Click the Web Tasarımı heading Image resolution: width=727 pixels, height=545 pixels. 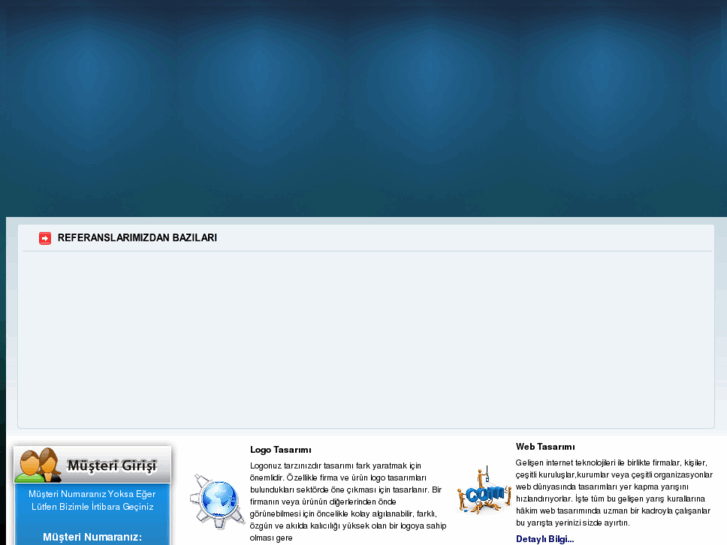point(545,447)
